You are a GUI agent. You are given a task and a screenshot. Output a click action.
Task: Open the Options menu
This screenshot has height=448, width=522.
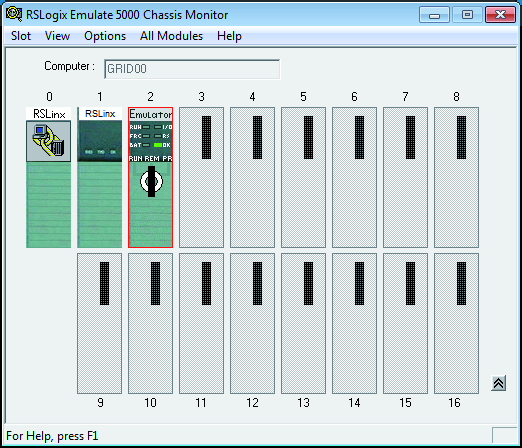click(105, 36)
